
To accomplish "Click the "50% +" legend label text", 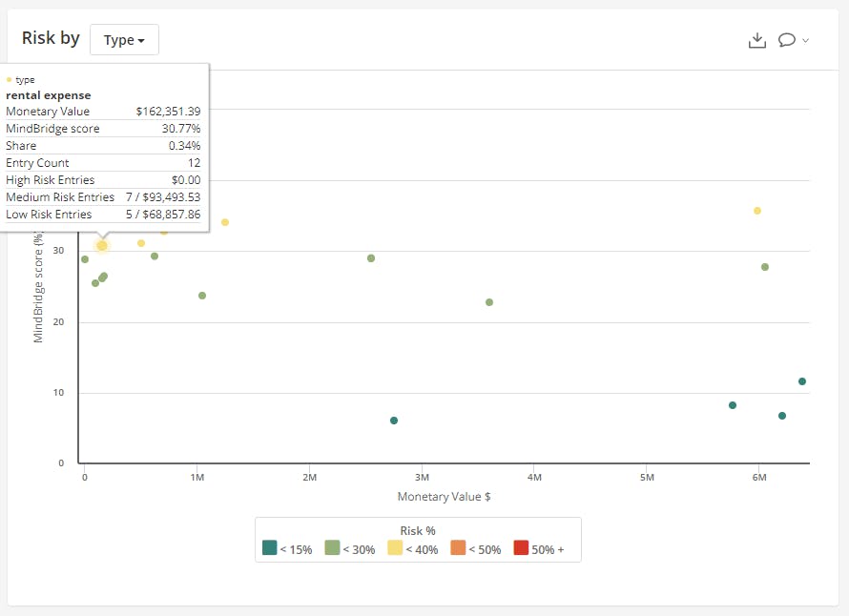I will 548,549.
